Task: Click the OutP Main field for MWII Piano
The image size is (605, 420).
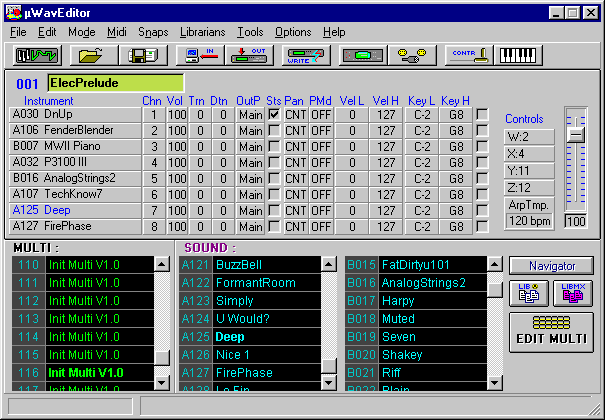Action: tap(249, 147)
